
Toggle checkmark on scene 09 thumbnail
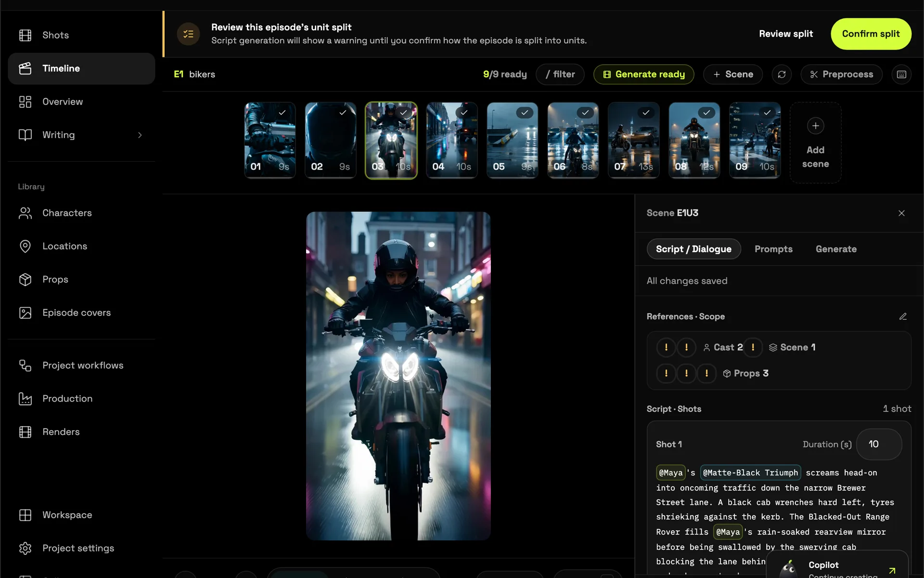(x=767, y=113)
